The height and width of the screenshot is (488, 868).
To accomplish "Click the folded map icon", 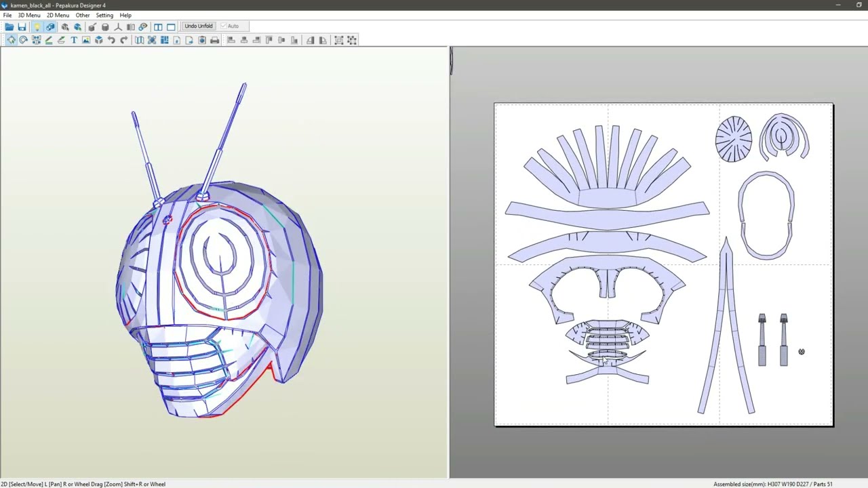I will pos(139,40).
